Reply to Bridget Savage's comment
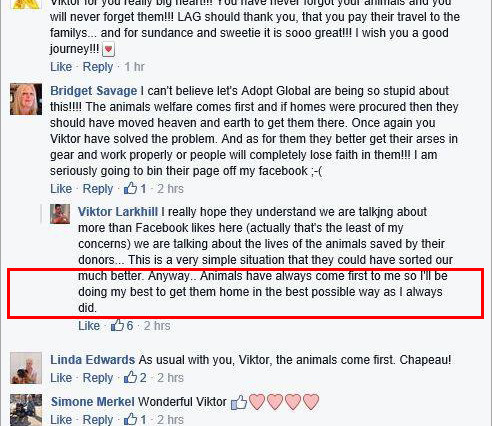 (x=98, y=189)
